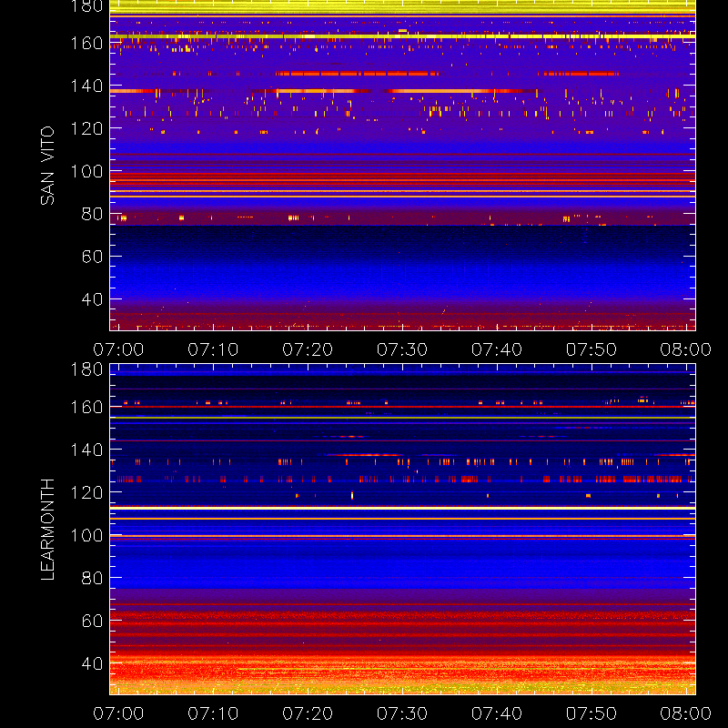Click inside the SAN VITO spectrogram panel
Screen dimensions: 728x728
coord(402,166)
